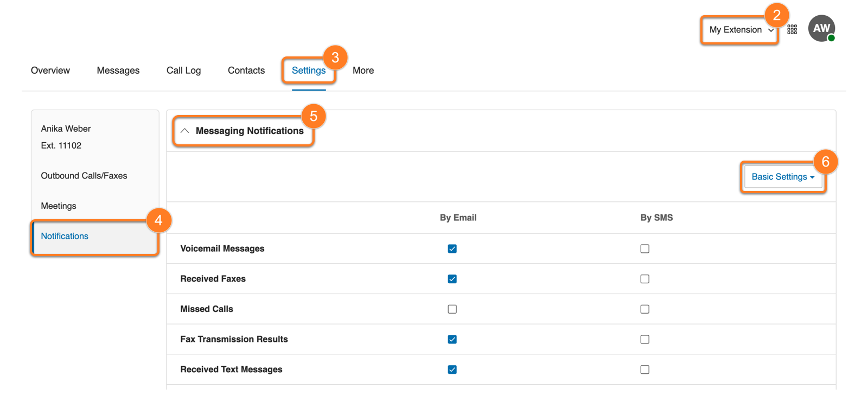Collapse the Messaging Notifications section chevron

[185, 131]
